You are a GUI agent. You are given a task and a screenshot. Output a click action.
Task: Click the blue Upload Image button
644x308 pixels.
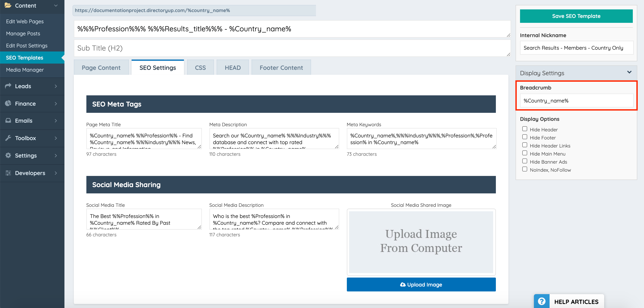tap(421, 284)
